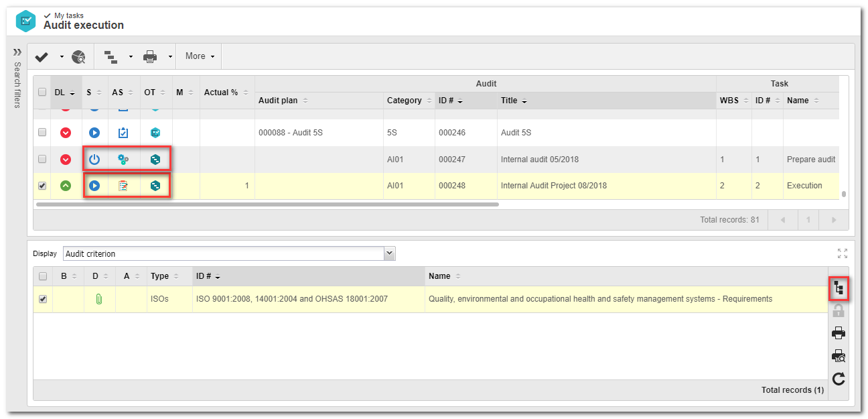Sort by the Category column header
This screenshot has width=868, height=419.
409,101
